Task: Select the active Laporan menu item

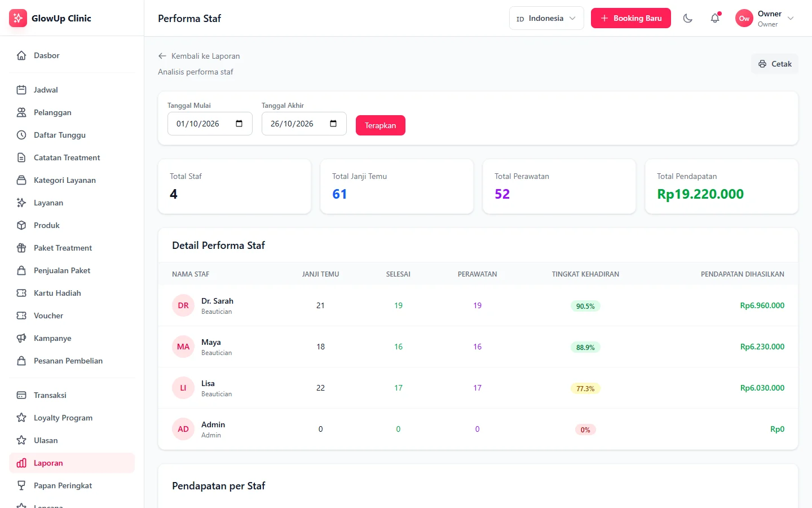Action: [x=72, y=463]
